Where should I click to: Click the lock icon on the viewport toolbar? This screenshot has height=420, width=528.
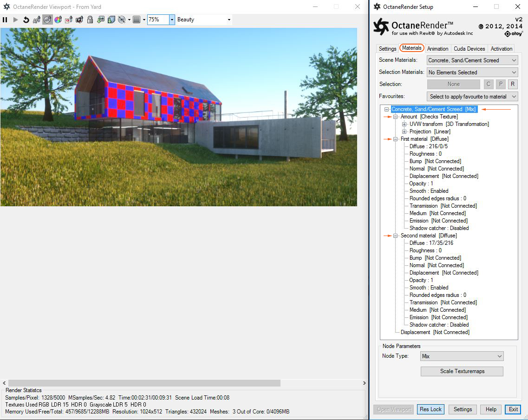click(x=90, y=20)
